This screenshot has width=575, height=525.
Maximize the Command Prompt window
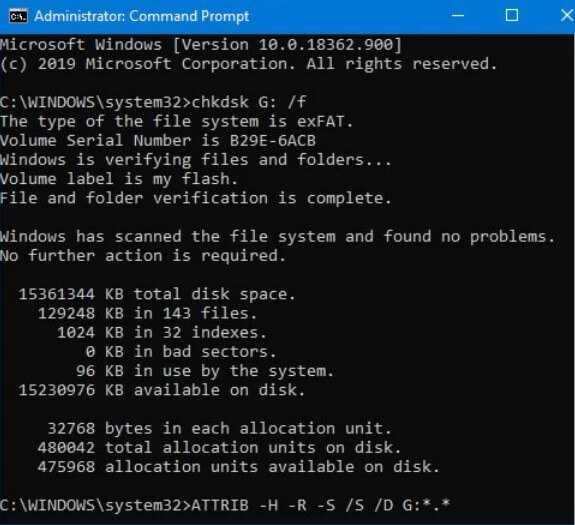512,16
